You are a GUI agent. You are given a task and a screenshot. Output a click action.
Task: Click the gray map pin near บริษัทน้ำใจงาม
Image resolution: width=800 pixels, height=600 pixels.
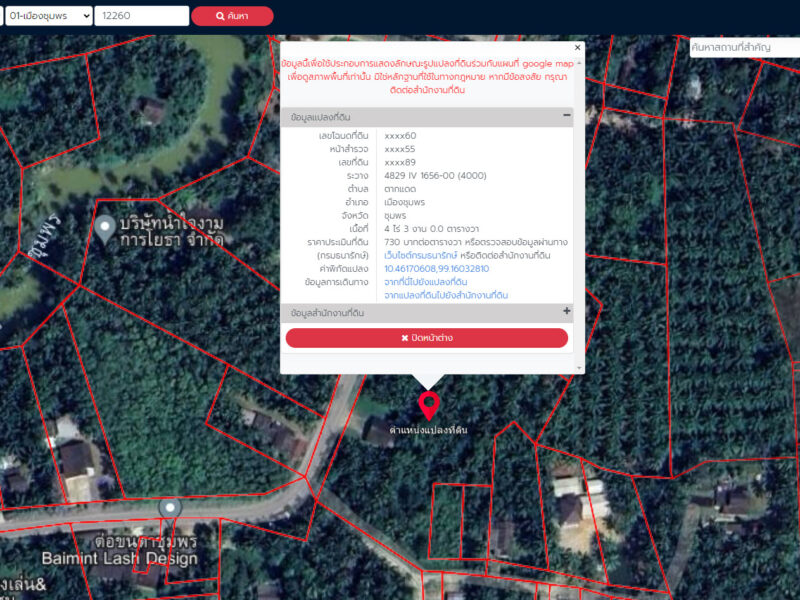[x=106, y=228]
